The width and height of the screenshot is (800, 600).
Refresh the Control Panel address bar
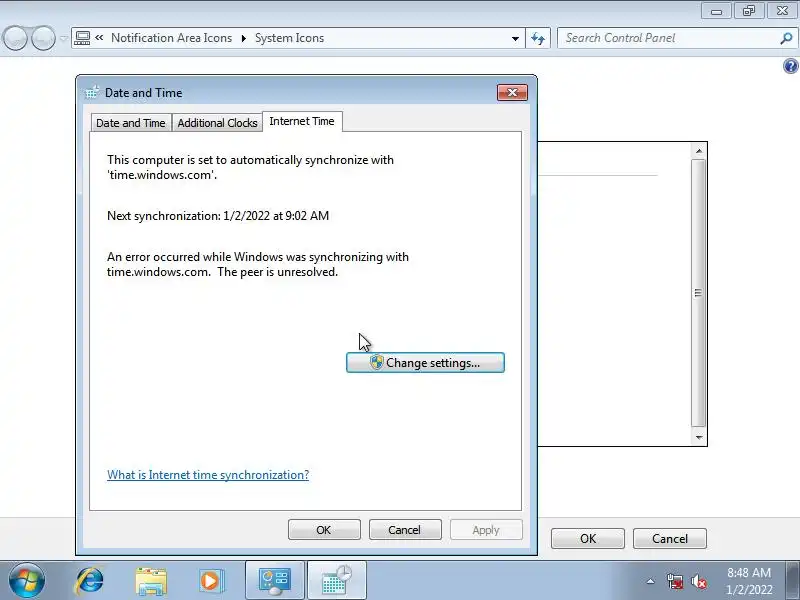click(538, 38)
